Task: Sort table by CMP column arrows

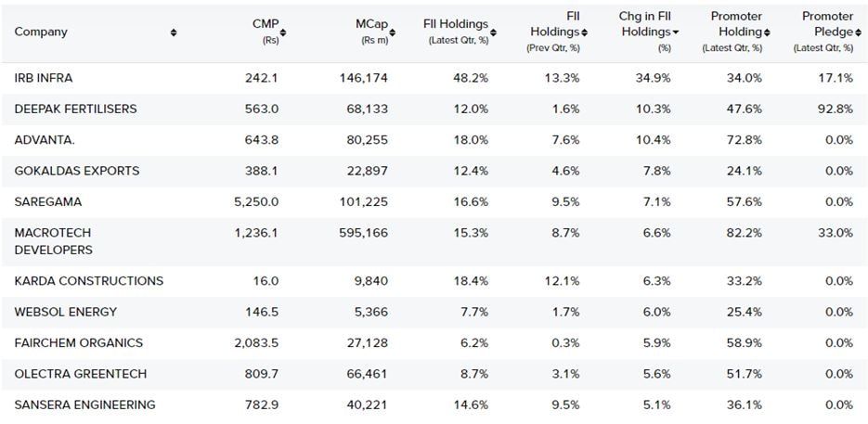Action: [x=283, y=32]
